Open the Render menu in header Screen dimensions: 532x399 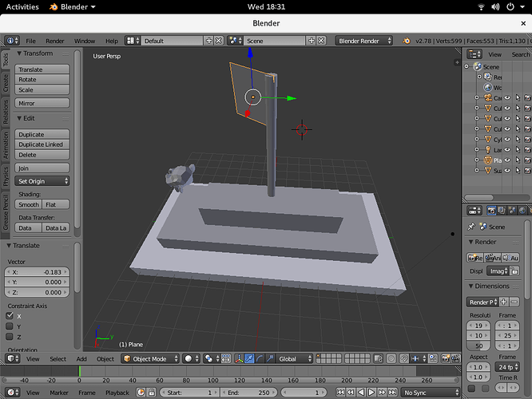(x=54, y=41)
